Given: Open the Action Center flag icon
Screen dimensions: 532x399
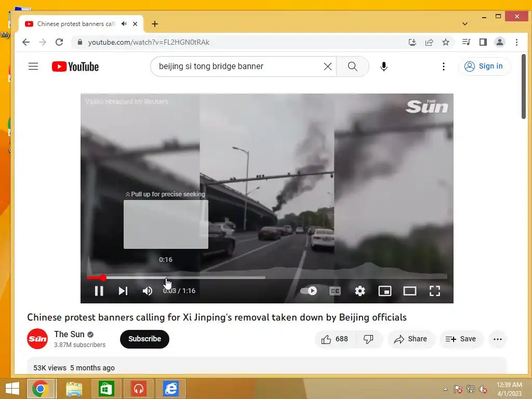Looking at the screenshot, I should [458, 389].
